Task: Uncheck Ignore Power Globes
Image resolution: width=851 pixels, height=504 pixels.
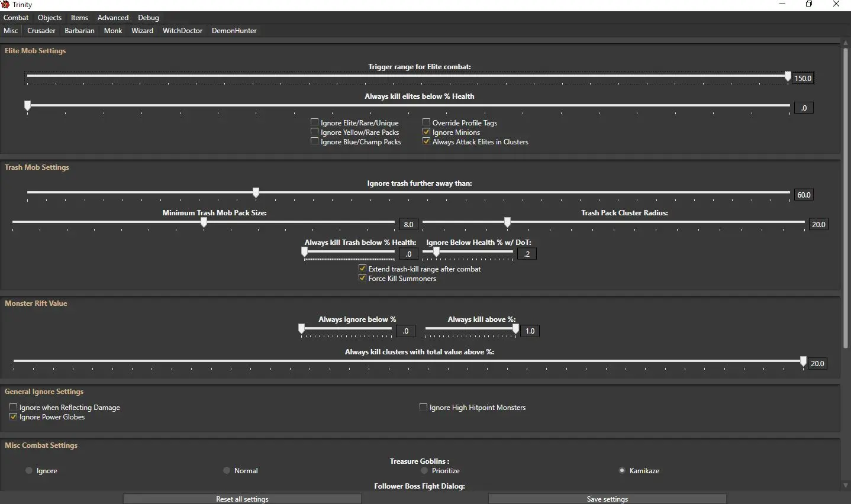Action: (x=13, y=417)
